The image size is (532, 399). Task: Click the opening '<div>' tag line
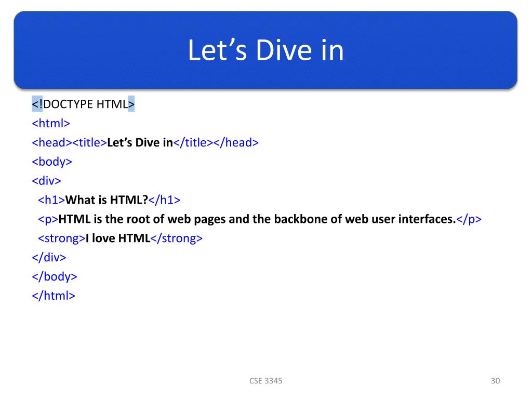click(46, 180)
